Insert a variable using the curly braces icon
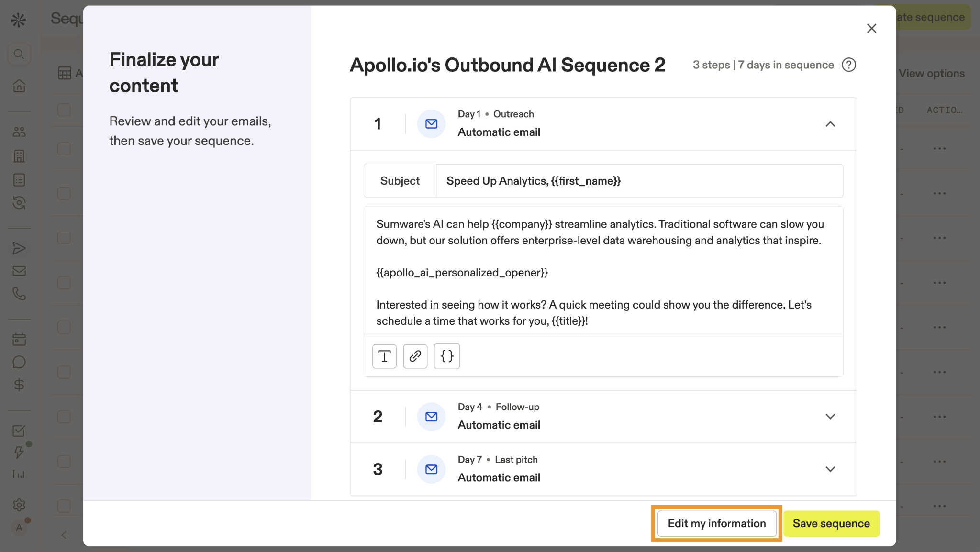 446,356
